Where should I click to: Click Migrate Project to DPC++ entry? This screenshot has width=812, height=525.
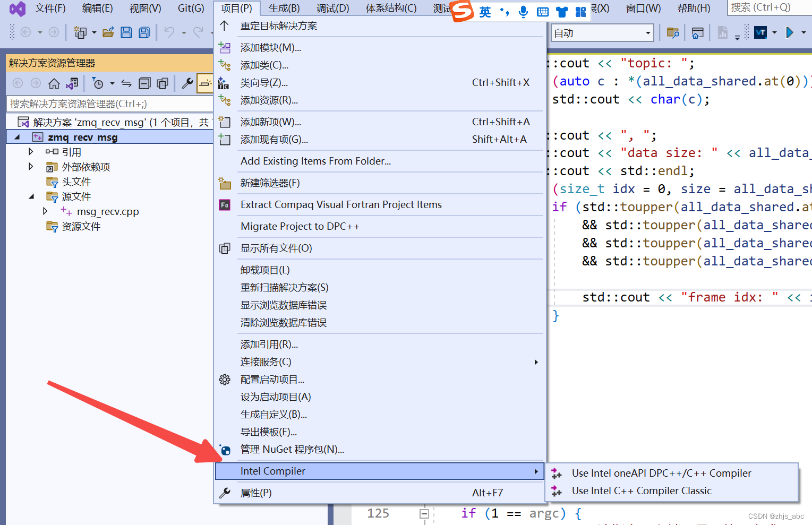point(379,226)
